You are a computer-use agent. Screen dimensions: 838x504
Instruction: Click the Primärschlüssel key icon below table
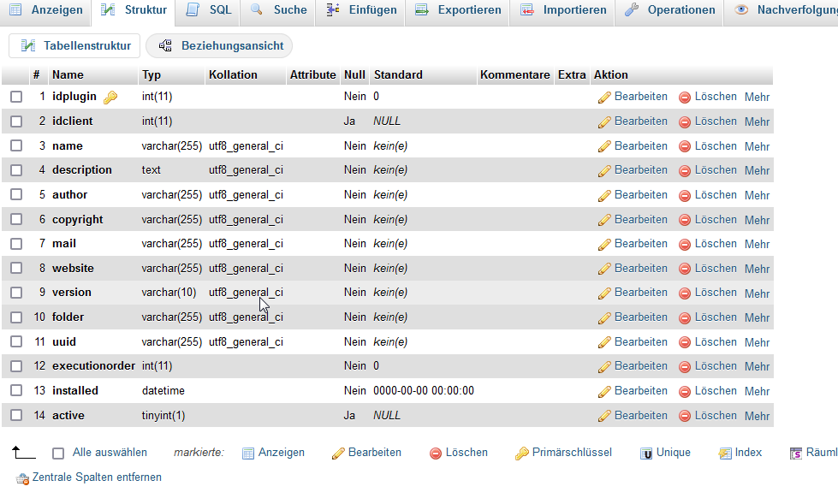coord(521,454)
